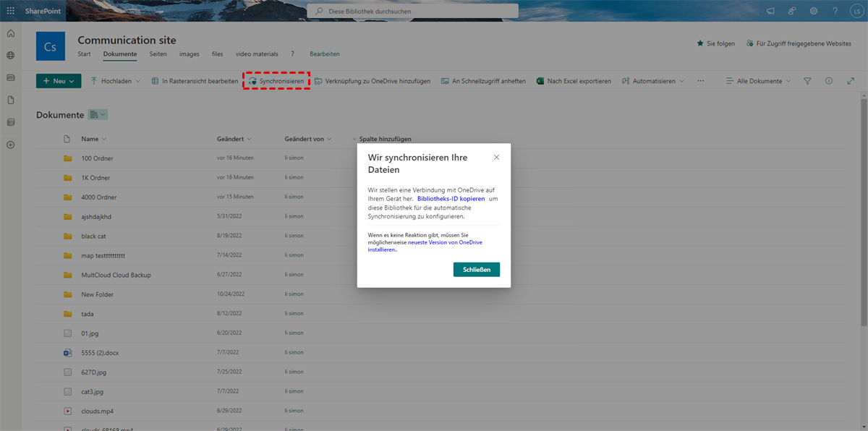Image resolution: width=868 pixels, height=431 pixels.
Task: Click the image icon of cat3.jpg
Action: tap(67, 391)
